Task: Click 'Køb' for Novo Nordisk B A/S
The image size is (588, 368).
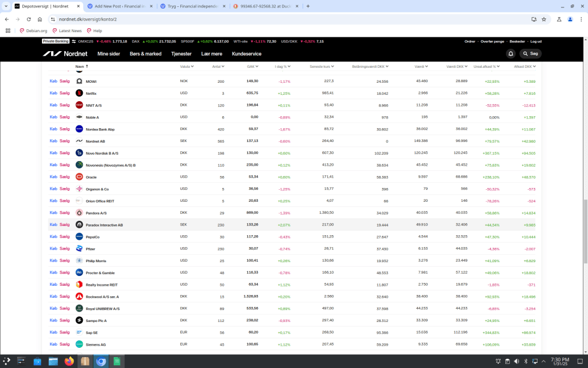Action: [x=53, y=153]
